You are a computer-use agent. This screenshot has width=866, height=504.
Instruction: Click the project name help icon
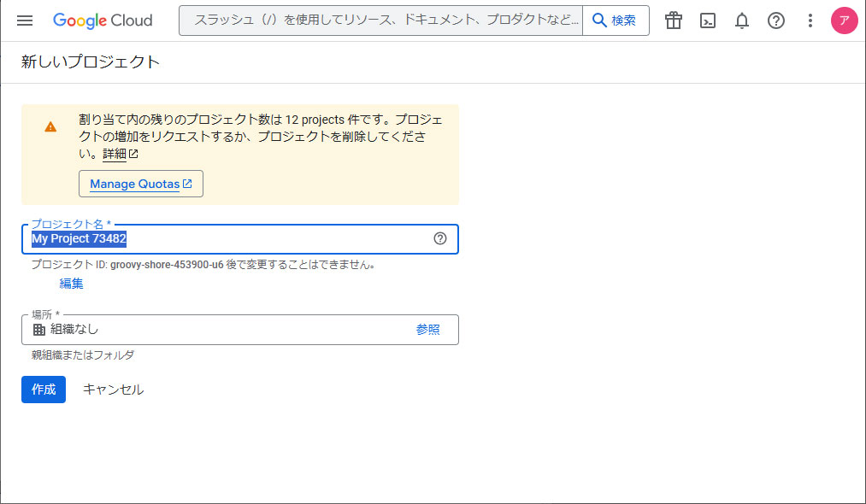coord(439,238)
